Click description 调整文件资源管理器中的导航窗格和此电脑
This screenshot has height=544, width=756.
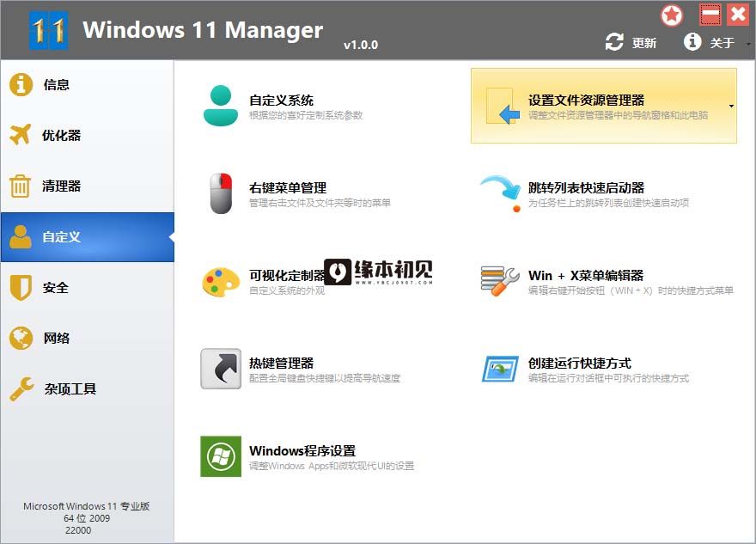tap(618, 115)
